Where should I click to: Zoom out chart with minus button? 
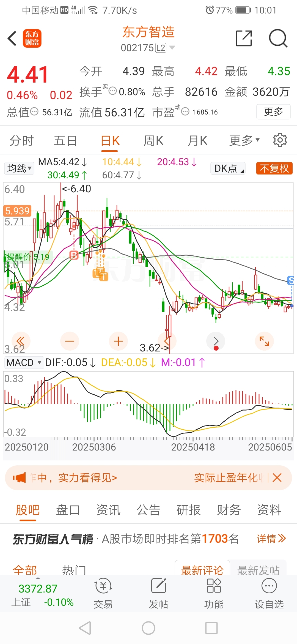point(70,341)
